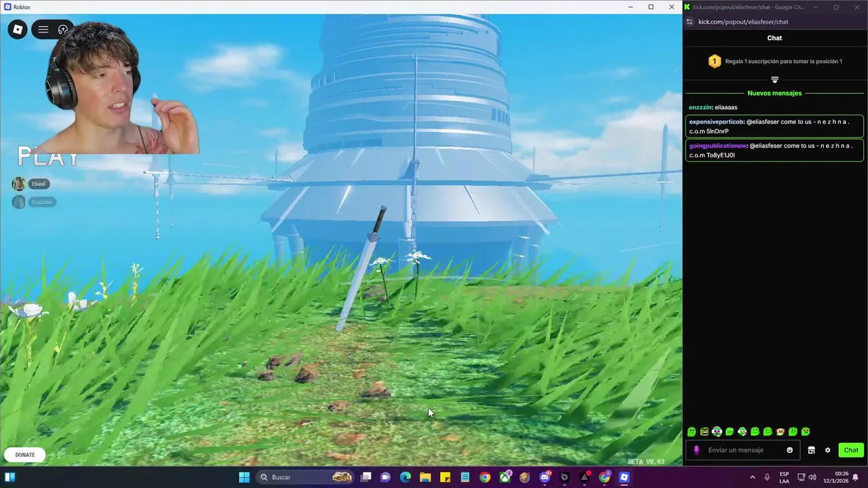Click the kick.com popout chat URL field
Viewport: 868px width, 488px height.
point(743,22)
